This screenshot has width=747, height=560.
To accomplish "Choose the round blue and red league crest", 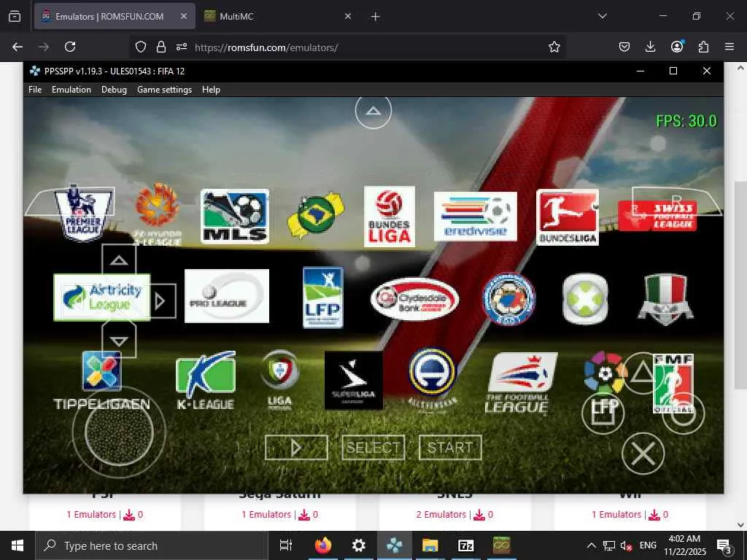I will (x=508, y=299).
